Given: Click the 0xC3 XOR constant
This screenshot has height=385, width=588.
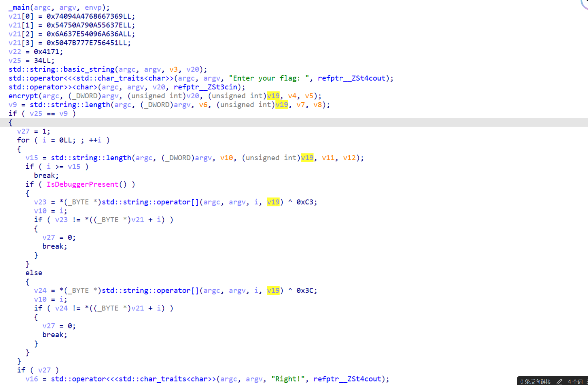Looking at the screenshot, I should click(x=305, y=202).
